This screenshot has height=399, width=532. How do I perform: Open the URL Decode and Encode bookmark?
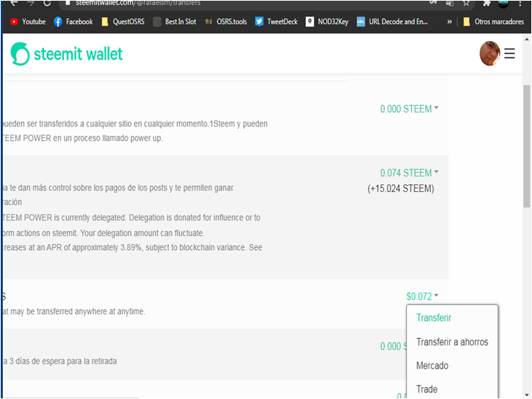392,22
